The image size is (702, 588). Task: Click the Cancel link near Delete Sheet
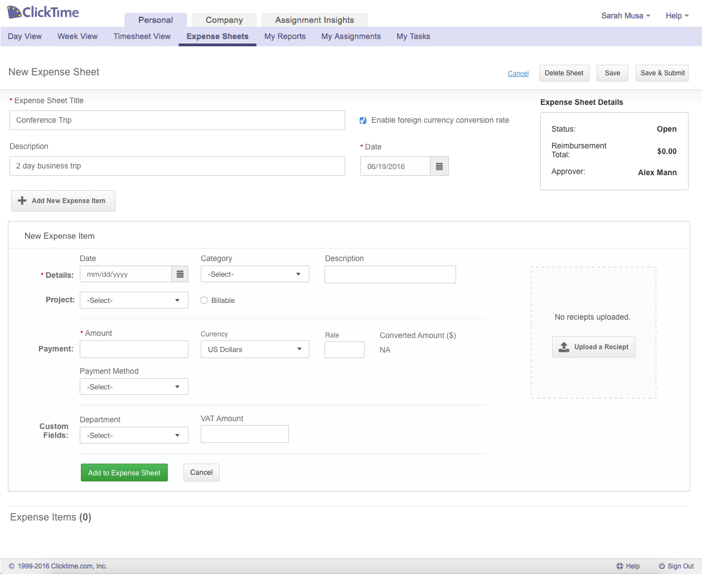click(518, 74)
